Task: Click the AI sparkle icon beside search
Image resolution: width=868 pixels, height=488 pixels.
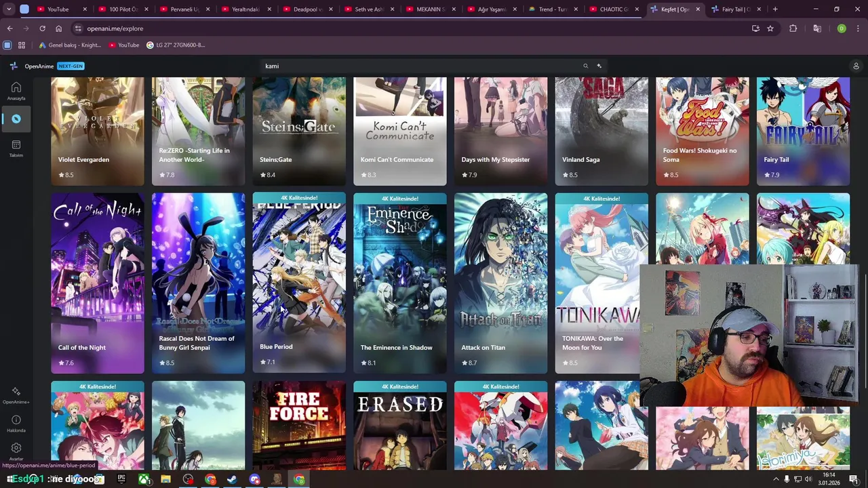Action: [599, 66]
